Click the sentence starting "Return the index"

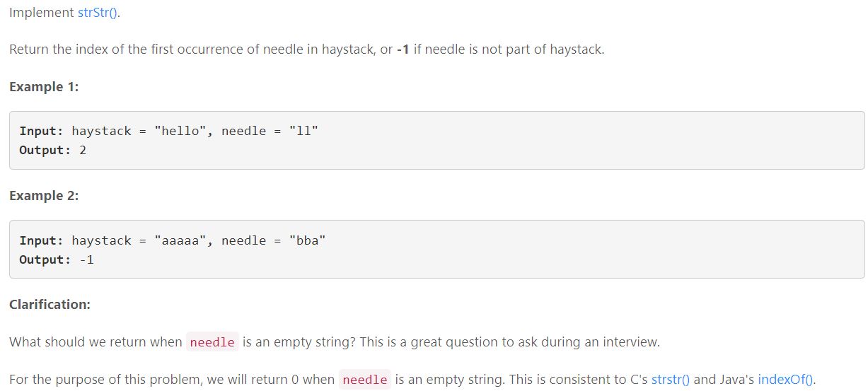pos(307,50)
